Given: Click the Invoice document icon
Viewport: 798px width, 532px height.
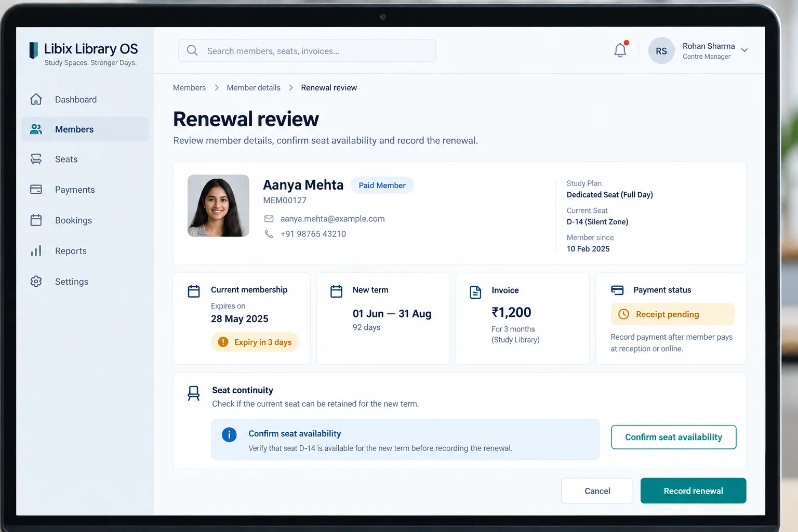Looking at the screenshot, I should (475, 292).
